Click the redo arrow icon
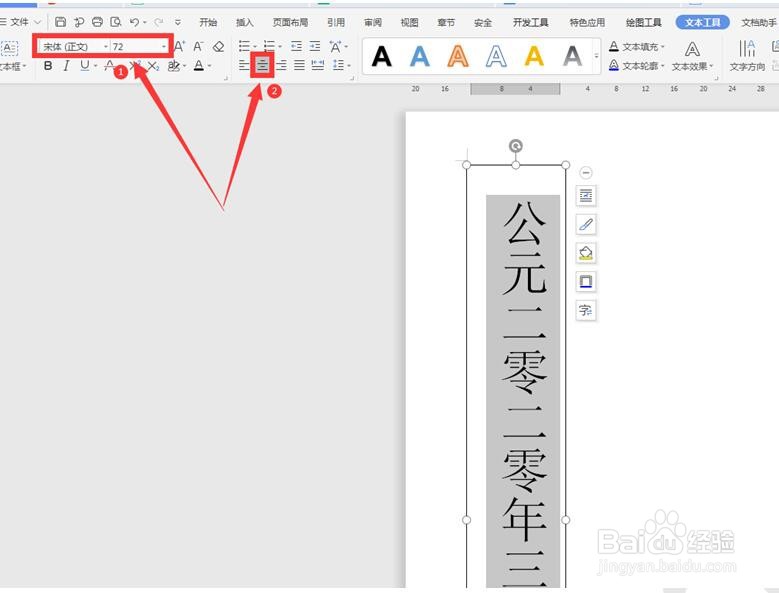 [159, 22]
